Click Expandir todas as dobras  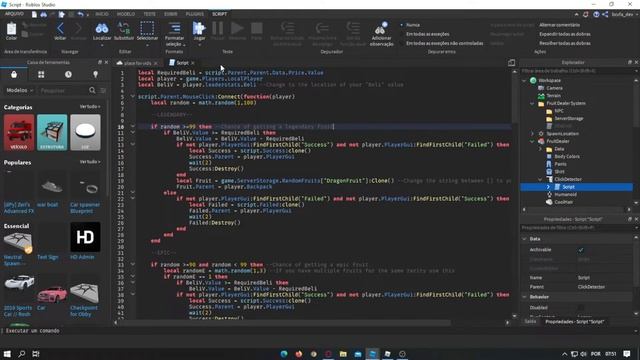point(565,34)
